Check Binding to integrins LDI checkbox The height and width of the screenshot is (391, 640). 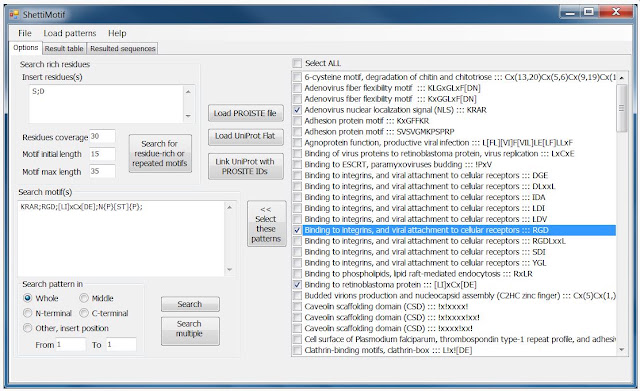pyautogui.click(x=297, y=208)
